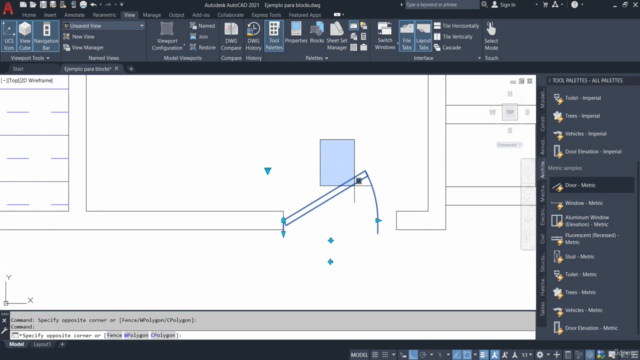Toggle the View Cube
The width and height of the screenshot is (640, 360).
click(x=25, y=36)
